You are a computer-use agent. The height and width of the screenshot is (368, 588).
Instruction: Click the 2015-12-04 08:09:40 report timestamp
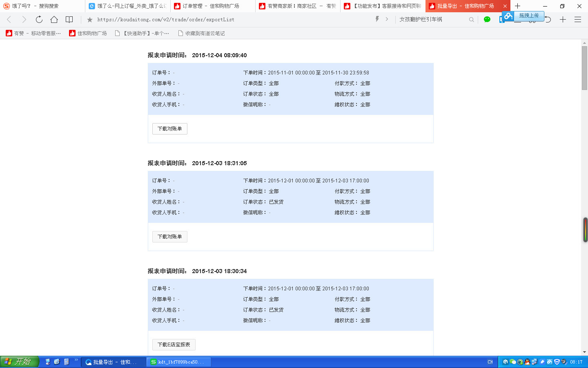[219, 55]
